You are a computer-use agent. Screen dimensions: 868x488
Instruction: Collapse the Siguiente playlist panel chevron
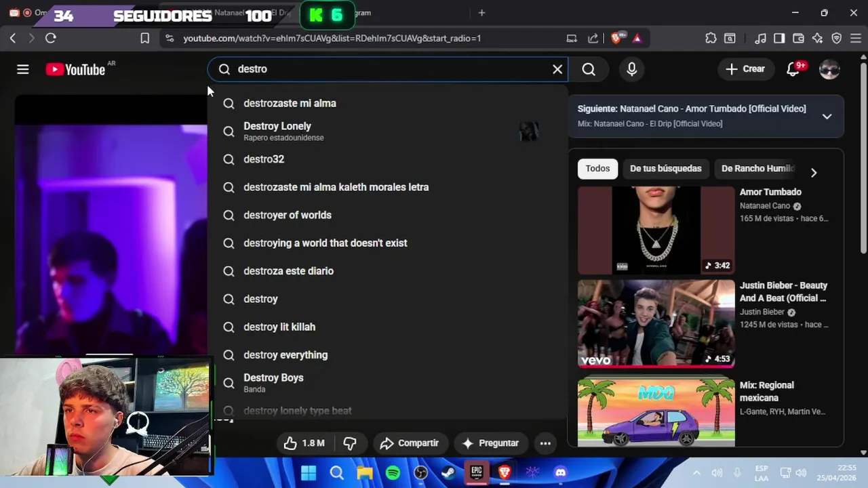[827, 117]
